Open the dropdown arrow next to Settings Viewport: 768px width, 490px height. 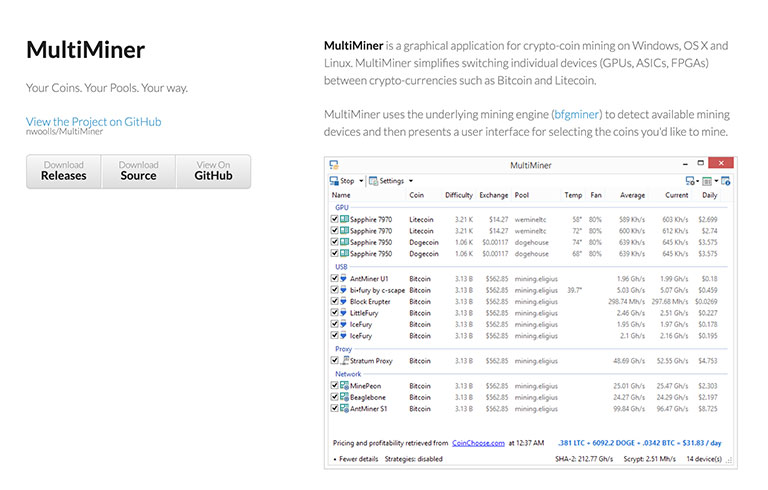[x=410, y=181]
